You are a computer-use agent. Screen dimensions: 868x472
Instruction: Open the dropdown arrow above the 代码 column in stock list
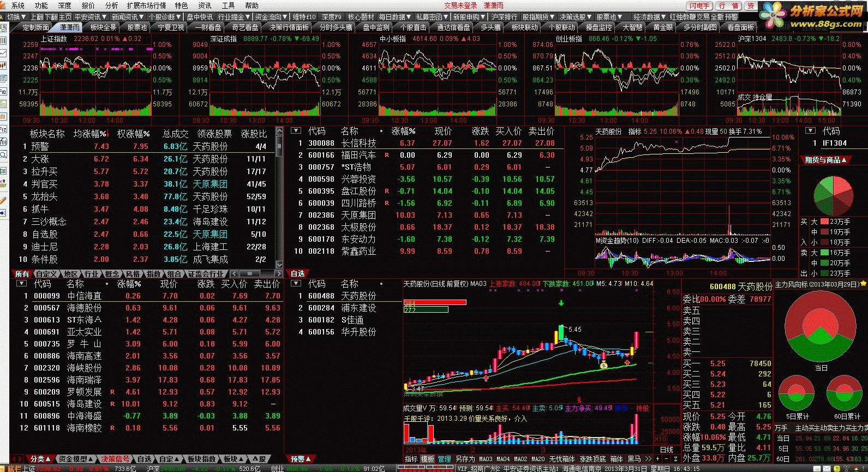point(296,131)
